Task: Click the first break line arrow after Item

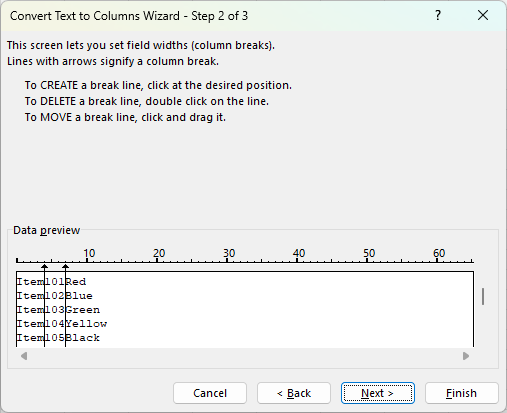Action: click(x=44, y=267)
